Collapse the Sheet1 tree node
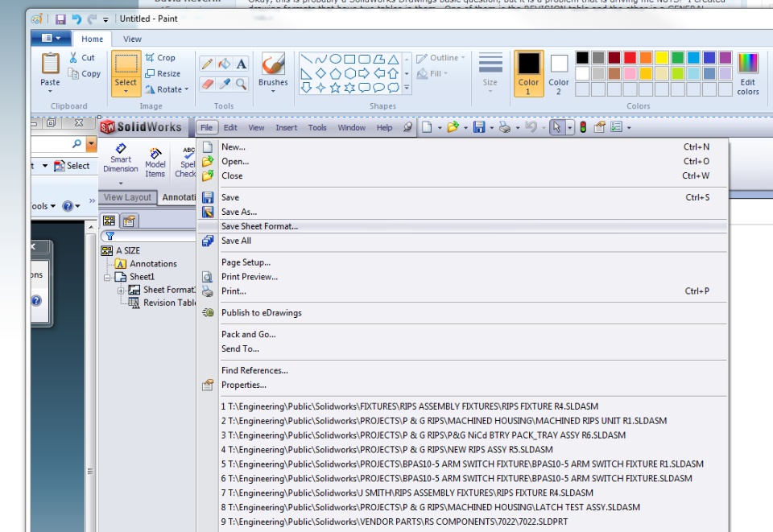773x532 pixels. pos(107,278)
